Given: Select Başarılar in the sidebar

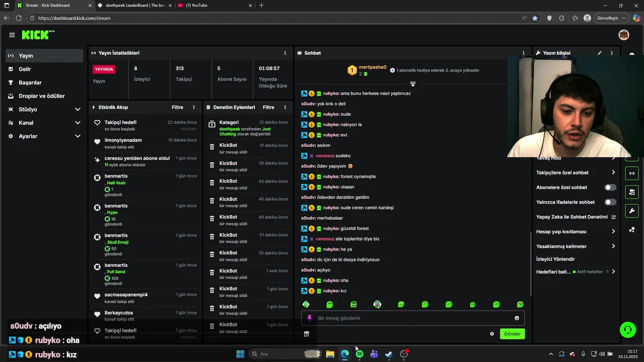Looking at the screenshot, I should pyautogui.click(x=44, y=82).
